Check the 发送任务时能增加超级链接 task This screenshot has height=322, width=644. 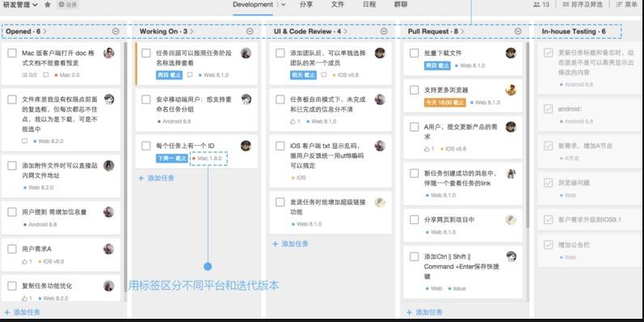pyautogui.click(x=280, y=202)
